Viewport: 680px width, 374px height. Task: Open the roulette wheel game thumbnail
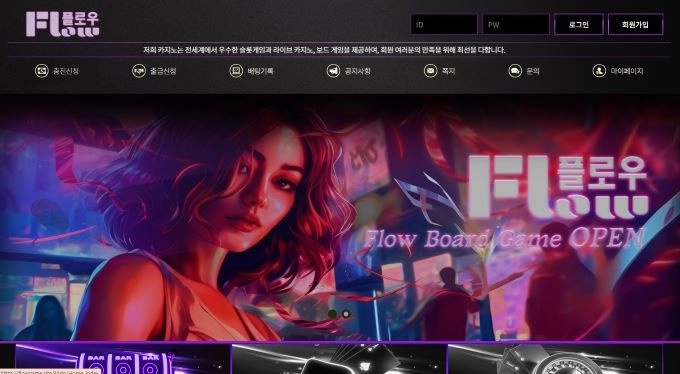pos(555,359)
